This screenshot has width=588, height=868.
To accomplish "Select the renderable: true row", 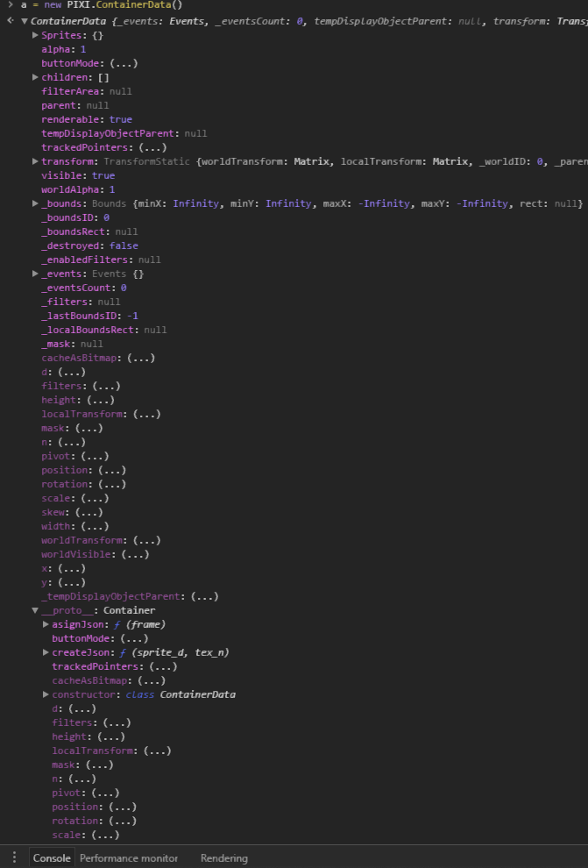I will [x=86, y=119].
